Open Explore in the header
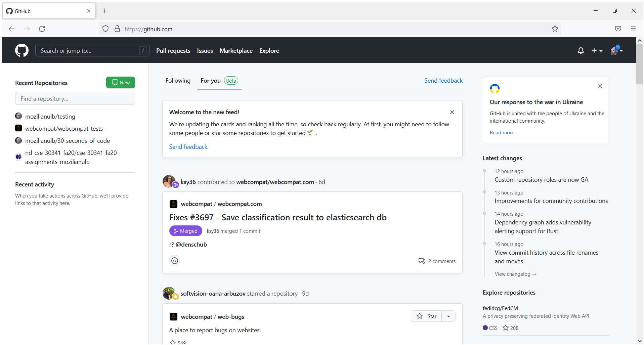This screenshot has height=345, width=644. point(269,51)
